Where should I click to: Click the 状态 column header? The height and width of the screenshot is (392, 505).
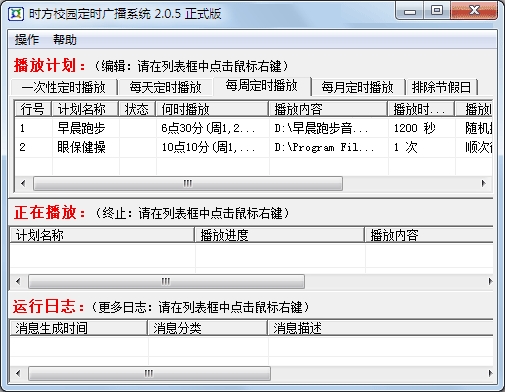coord(137,109)
